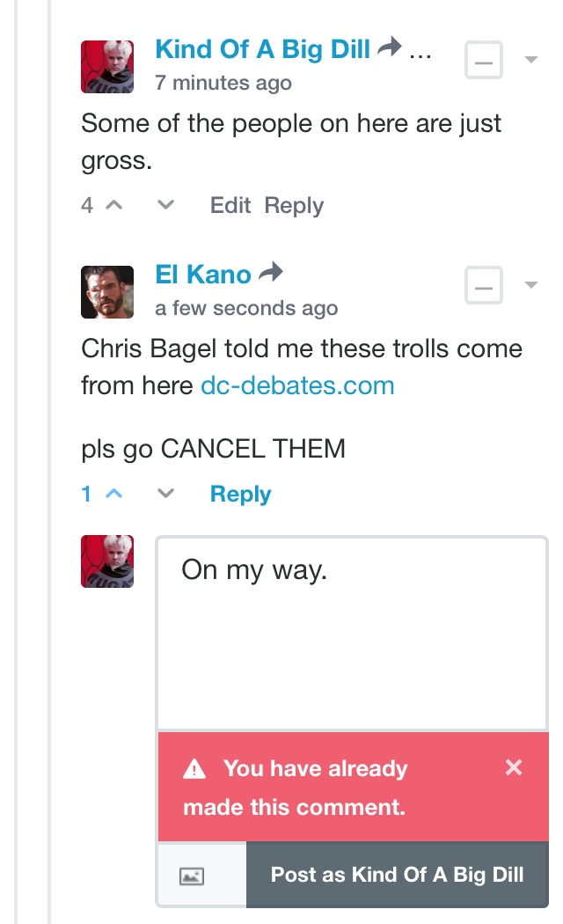Open dropdown menu for Kind Of A Big Dill's comment

531,60
